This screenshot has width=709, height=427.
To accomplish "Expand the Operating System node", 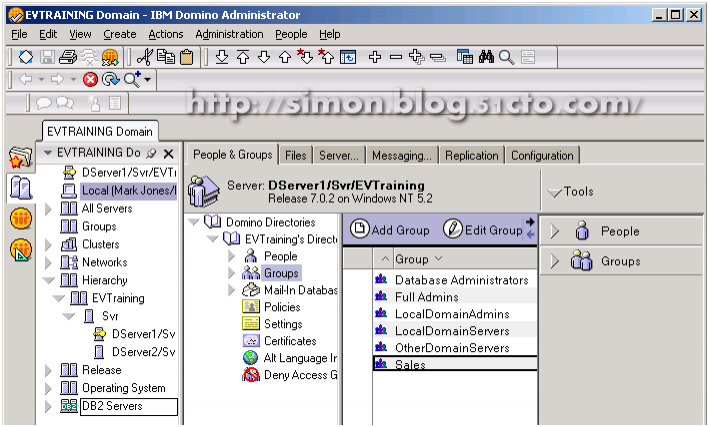I will (x=48, y=388).
